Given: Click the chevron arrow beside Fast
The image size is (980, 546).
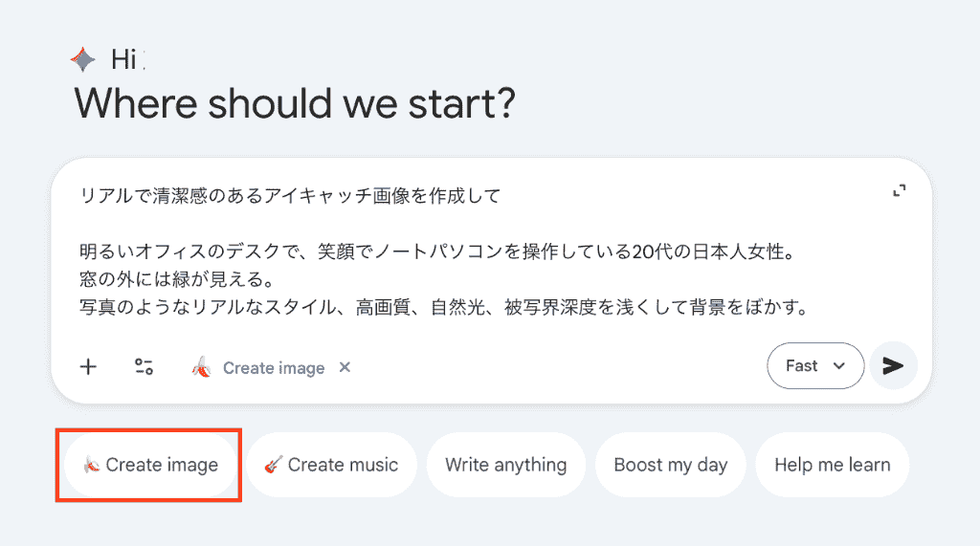Looking at the screenshot, I should point(839,366).
